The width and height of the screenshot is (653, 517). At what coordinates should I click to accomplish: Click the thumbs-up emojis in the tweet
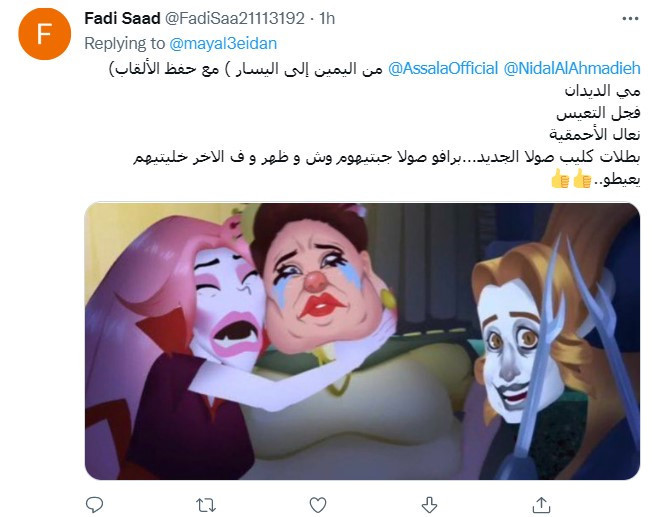(571, 180)
